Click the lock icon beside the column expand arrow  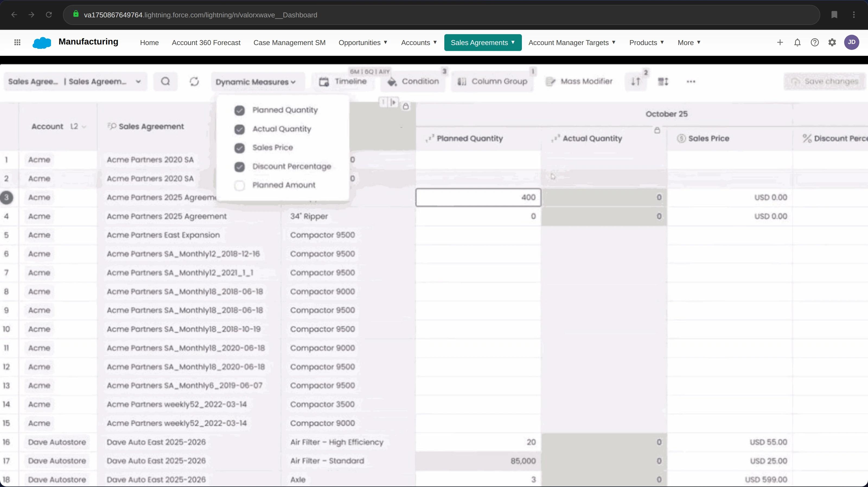pyautogui.click(x=406, y=106)
